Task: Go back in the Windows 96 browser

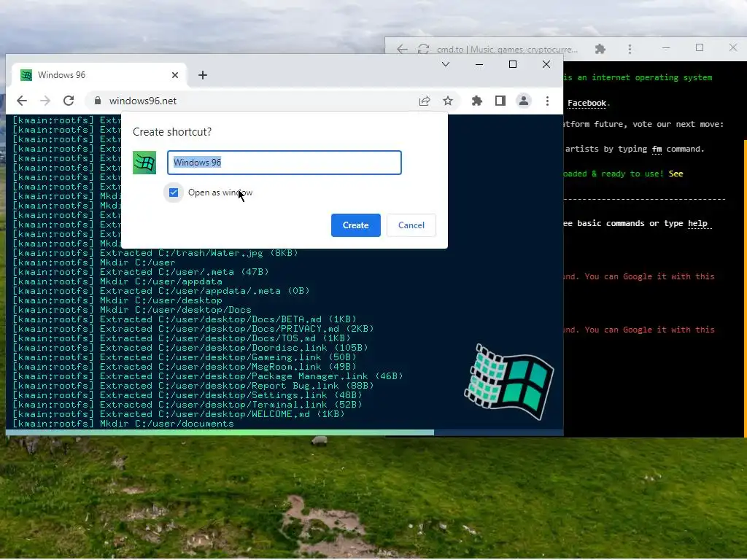Action: (x=22, y=101)
